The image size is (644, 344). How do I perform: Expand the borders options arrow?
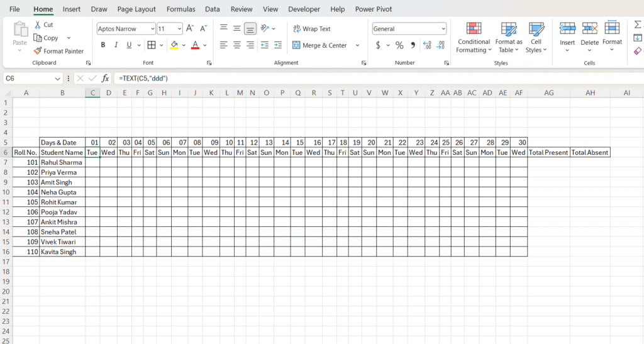(162, 45)
